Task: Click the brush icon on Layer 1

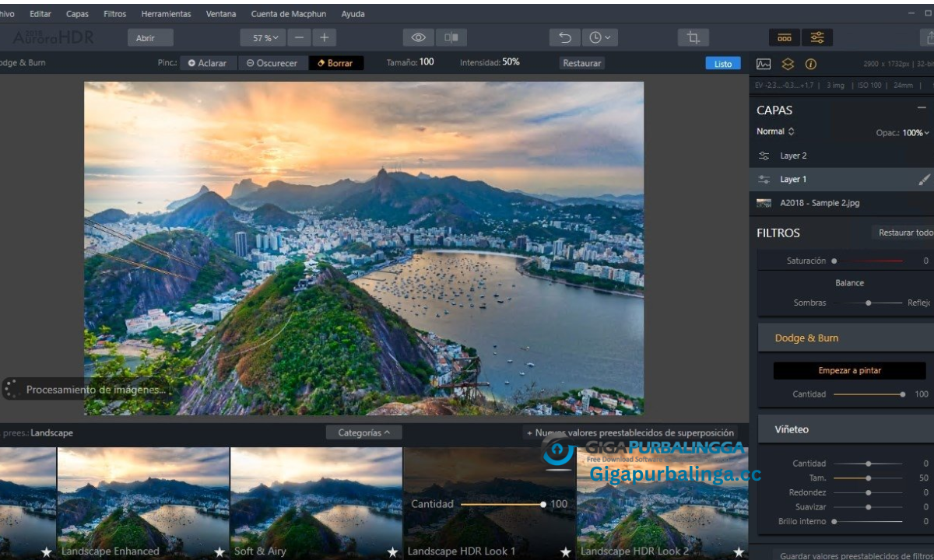Action: coord(924,180)
